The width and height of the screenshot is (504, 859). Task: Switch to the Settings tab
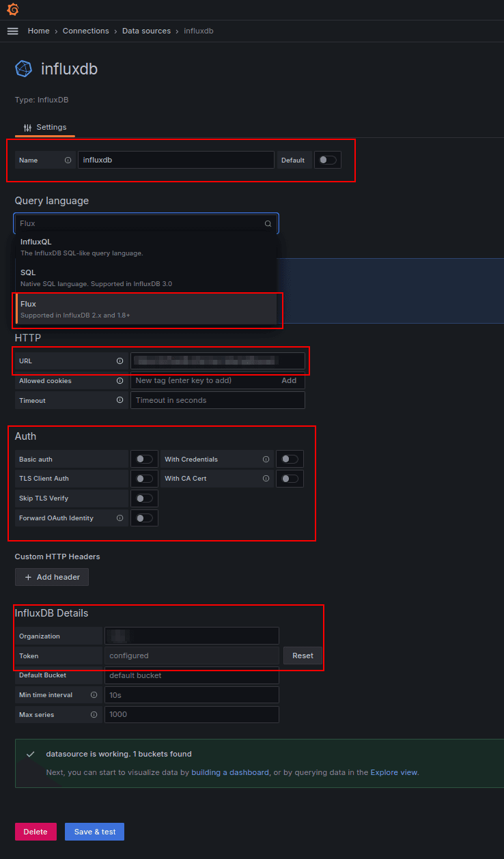[44, 127]
